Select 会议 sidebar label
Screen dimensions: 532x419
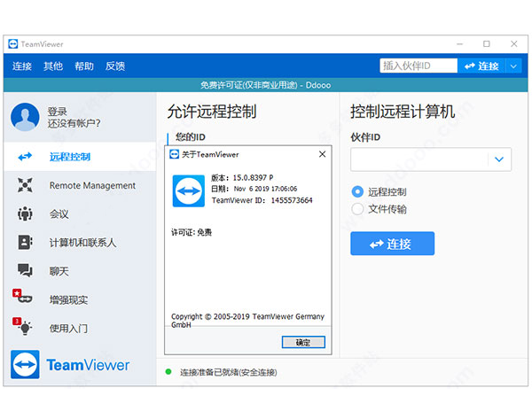59,214
